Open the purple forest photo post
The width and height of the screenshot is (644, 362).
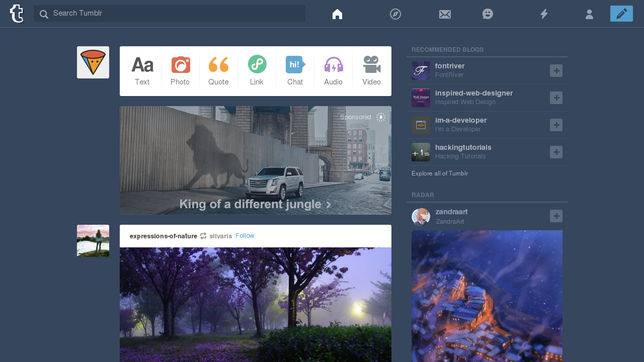[x=256, y=305]
